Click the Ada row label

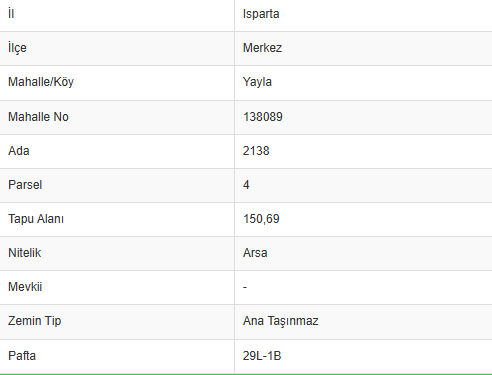(19, 151)
